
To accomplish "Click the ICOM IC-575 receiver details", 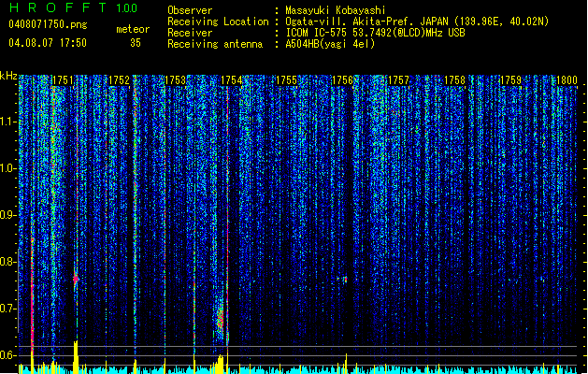I will [375, 33].
